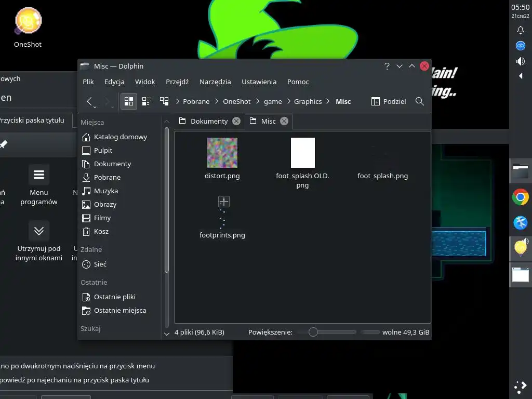Open the file manager panel icon
Image resolution: width=532 pixels, height=399 pixels.
(521, 171)
